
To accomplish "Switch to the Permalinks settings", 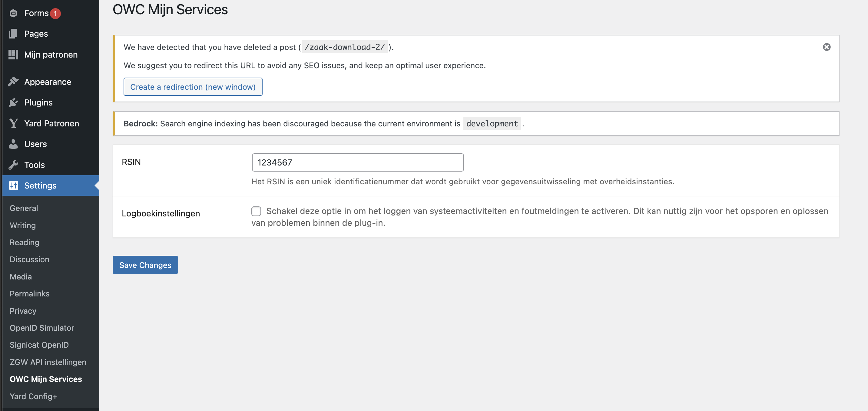I will coord(29,294).
